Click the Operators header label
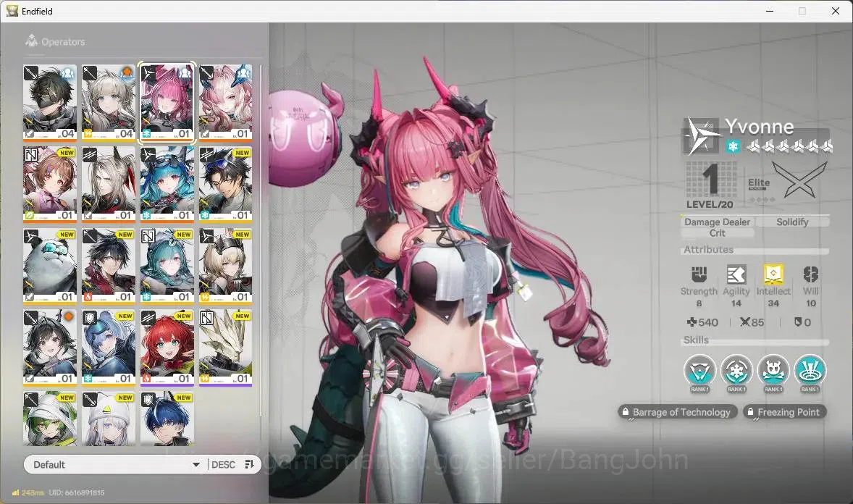 tap(63, 41)
